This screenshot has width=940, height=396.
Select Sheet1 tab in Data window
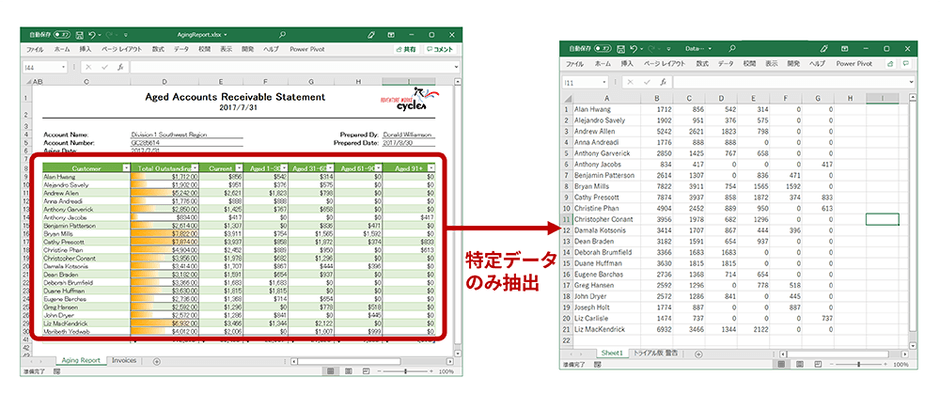pos(612,353)
